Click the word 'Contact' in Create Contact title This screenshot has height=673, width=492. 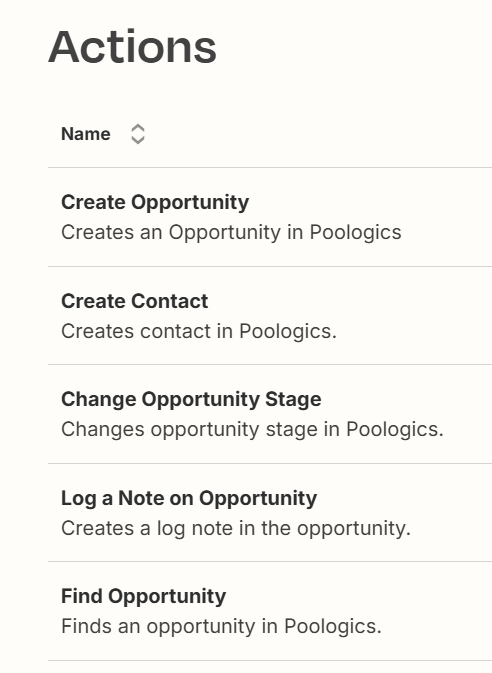[170, 301]
